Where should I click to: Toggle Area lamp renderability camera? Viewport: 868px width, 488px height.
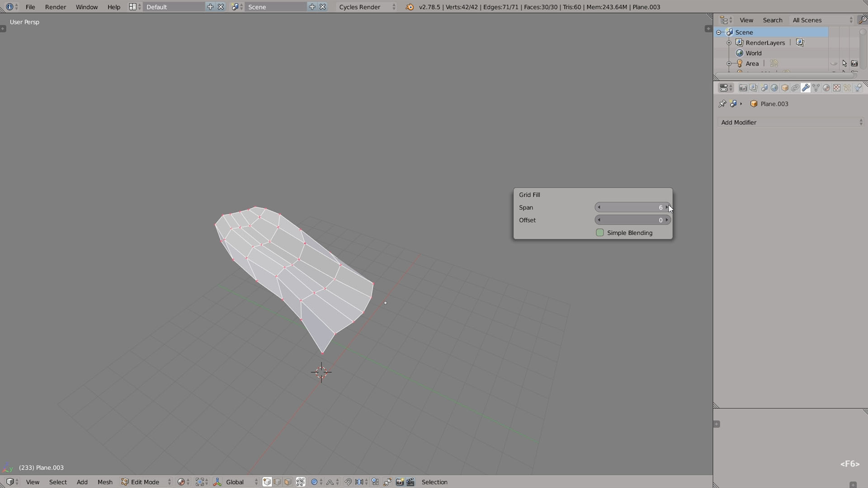point(854,64)
